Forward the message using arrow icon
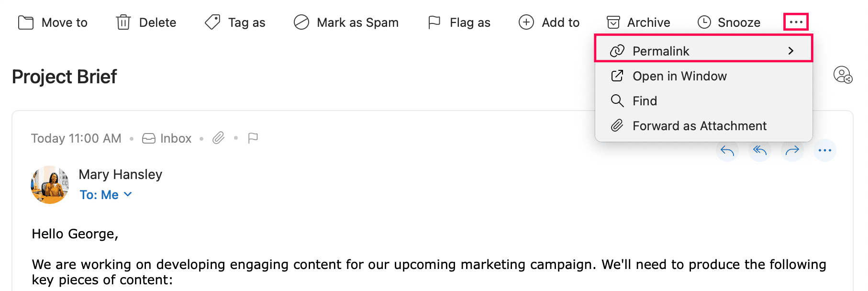Screen dimensions: 868x291 [x=792, y=151]
